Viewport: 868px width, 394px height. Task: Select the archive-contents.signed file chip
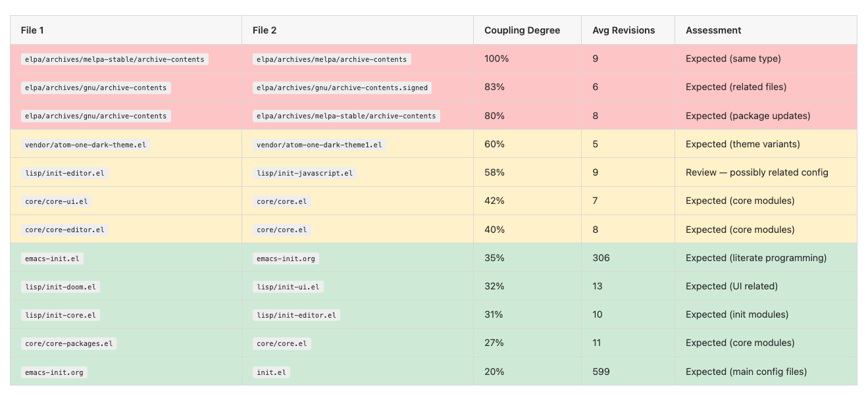coord(342,87)
